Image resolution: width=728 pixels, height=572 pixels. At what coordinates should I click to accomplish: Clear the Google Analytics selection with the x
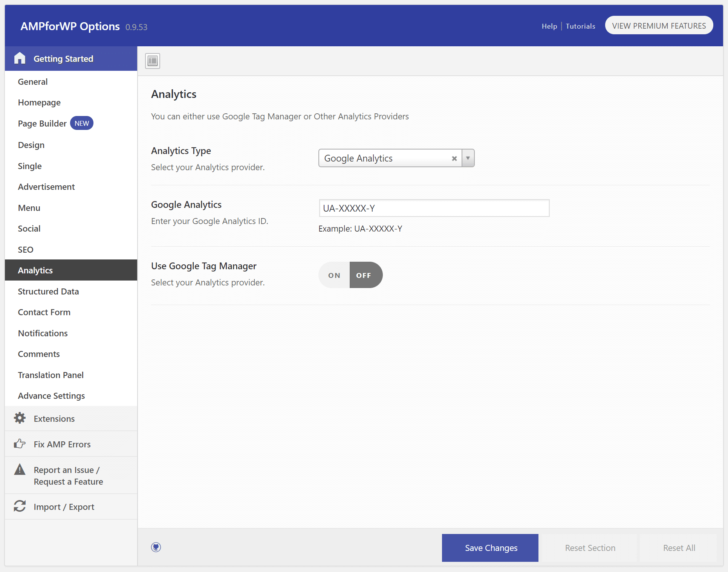click(454, 159)
